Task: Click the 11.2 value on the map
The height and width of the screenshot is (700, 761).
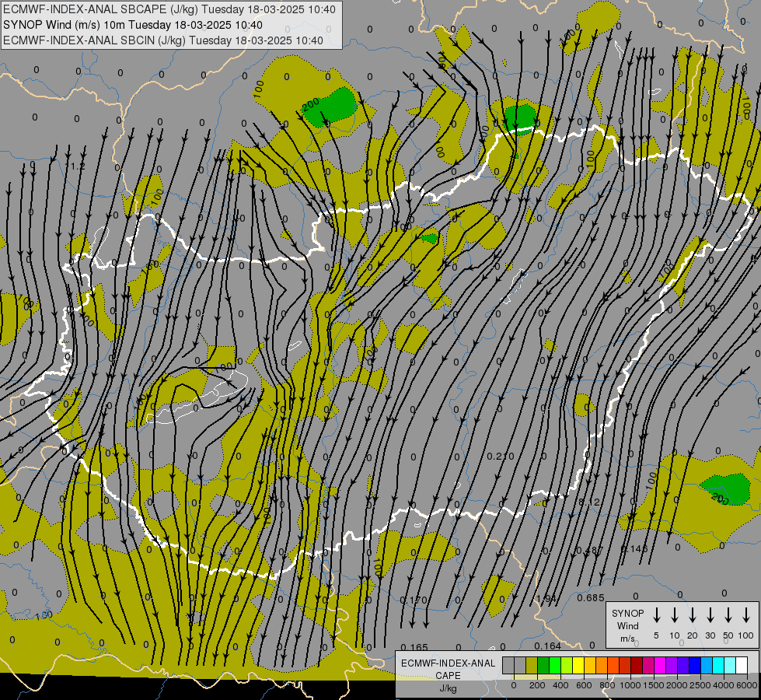Action: pyautogui.click(x=75, y=166)
